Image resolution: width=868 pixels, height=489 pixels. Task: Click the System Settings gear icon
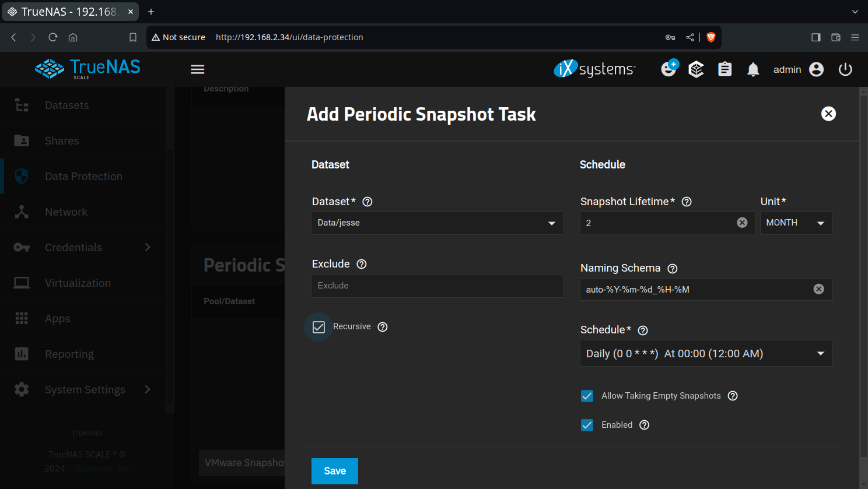point(22,389)
